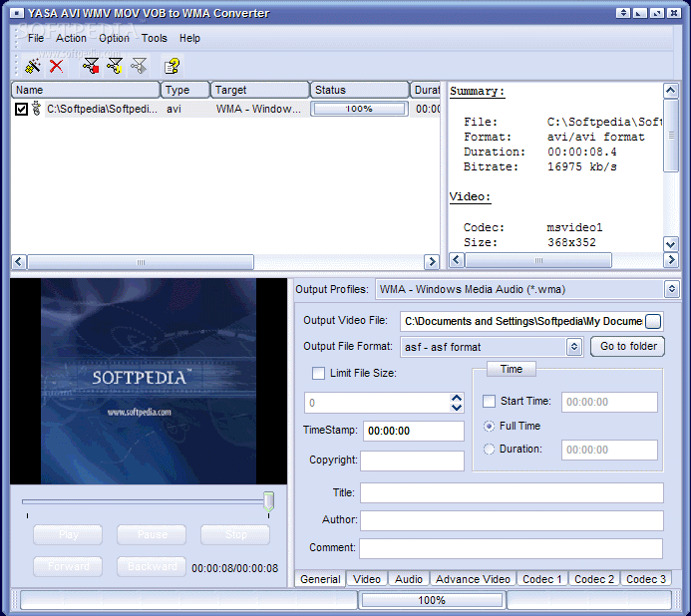
Task: Click Summary panel scroll right arrow
Action: [671, 260]
